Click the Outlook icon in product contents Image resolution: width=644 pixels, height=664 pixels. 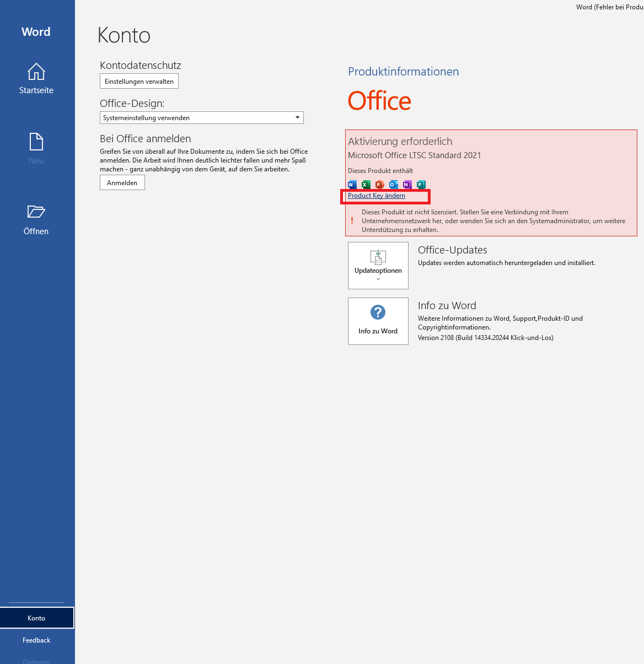pyautogui.click(x=393, y=185)
